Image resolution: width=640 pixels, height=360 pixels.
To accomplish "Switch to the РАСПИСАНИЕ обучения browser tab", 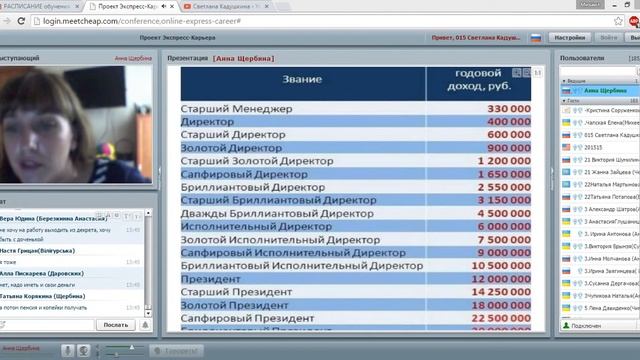I will [40, 7].
